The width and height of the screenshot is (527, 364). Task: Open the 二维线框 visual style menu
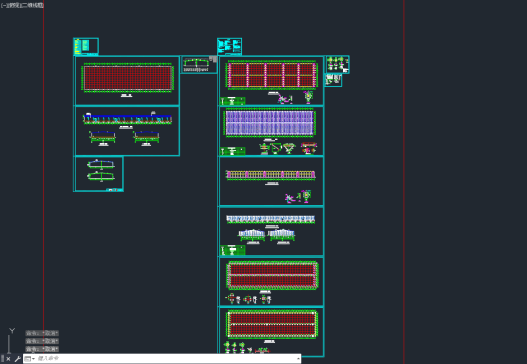coord(33,5)
